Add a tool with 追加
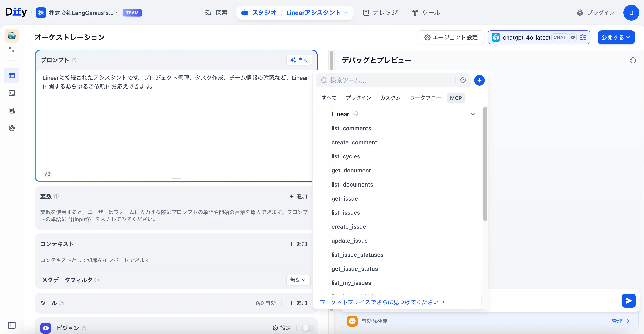The width and height of the screenshot is (644, 334). point(298,303)
